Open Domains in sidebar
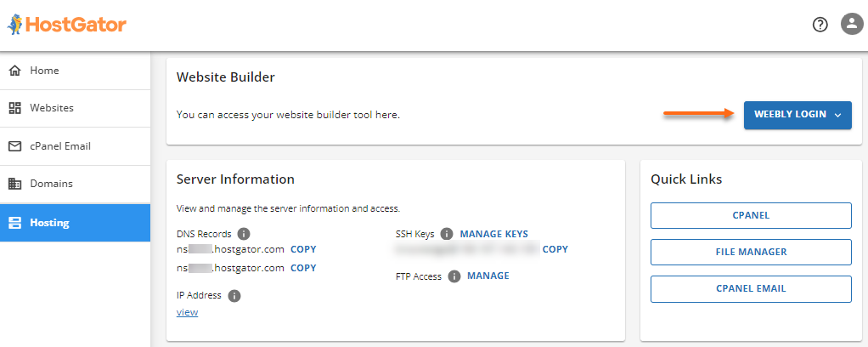The height and width of the screenshot is (347, 868). (76, 184)
